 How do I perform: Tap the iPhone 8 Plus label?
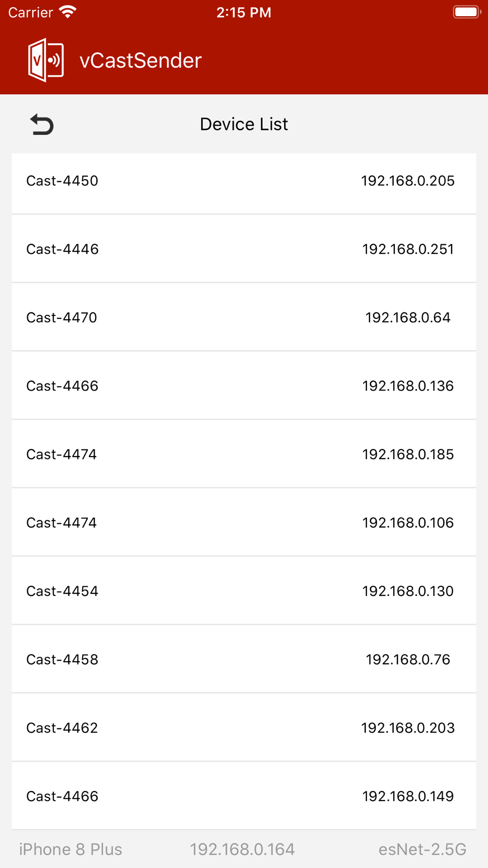[71, 849]
